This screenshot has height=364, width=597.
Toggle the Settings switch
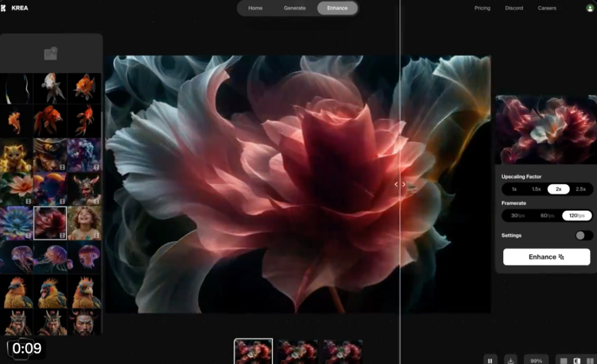[584, 235]
